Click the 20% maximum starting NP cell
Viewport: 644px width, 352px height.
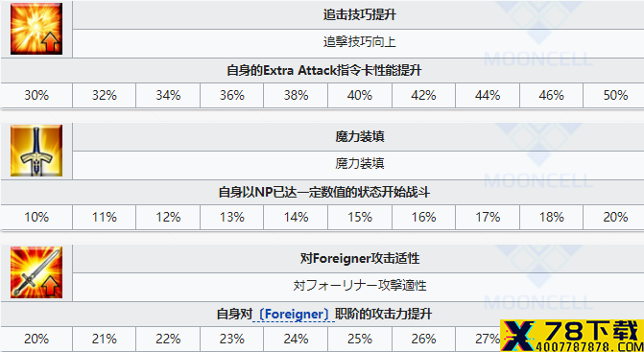point(615,218)
